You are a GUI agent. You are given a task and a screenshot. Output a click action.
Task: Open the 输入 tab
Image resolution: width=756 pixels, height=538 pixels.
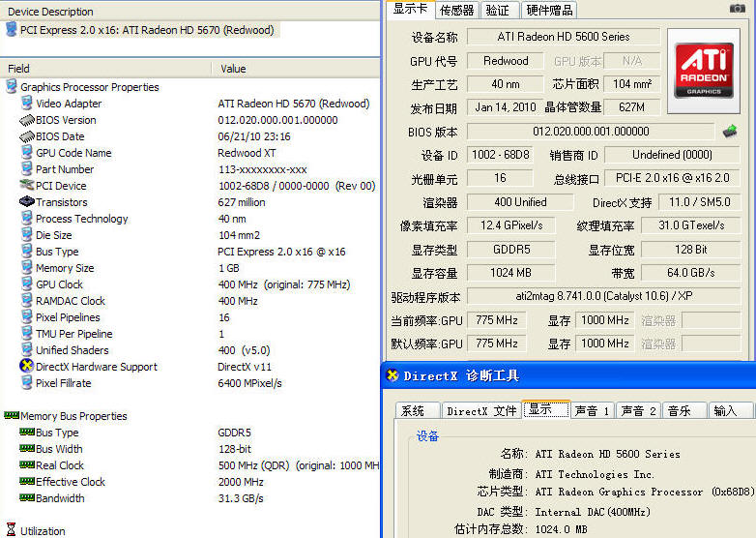(730, 410)
